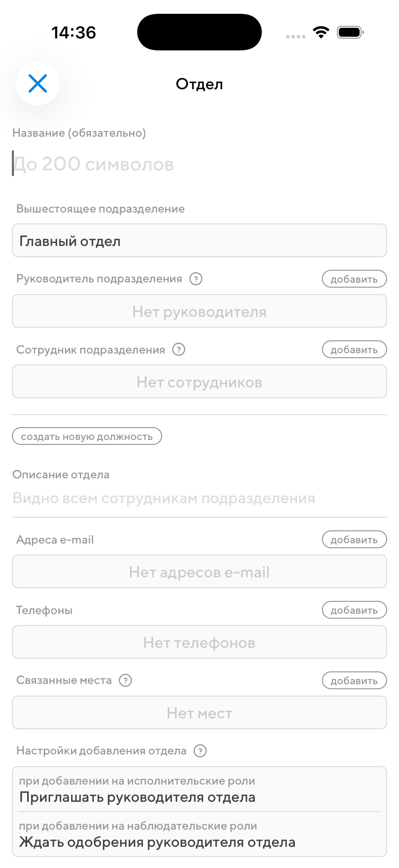Focus the Описание отдела text field

tap(199, 498)
